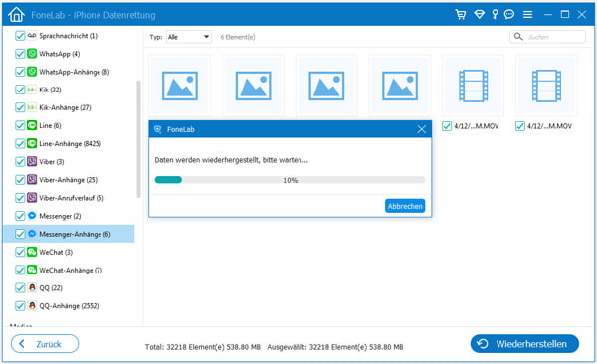Click the 10% restore progress bar
The width and height of the screenshot is (597, 364).
click(x=291, y=180)
